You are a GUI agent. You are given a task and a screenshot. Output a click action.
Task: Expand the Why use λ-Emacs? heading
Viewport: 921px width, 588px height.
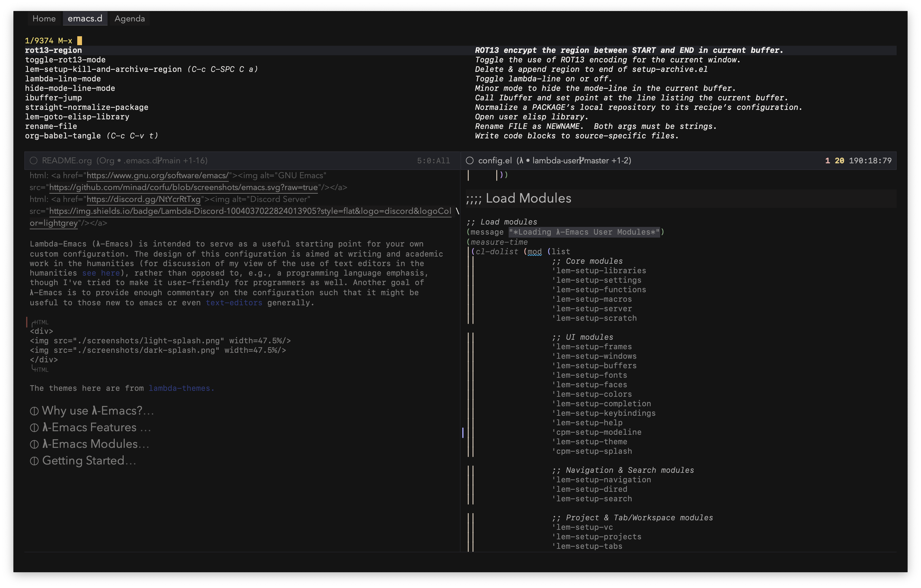tap(97, 411)
